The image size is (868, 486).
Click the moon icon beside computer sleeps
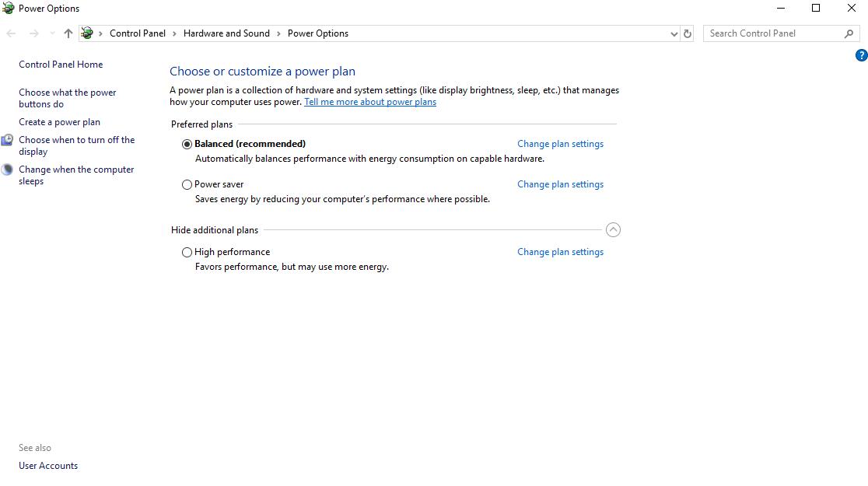7,170
